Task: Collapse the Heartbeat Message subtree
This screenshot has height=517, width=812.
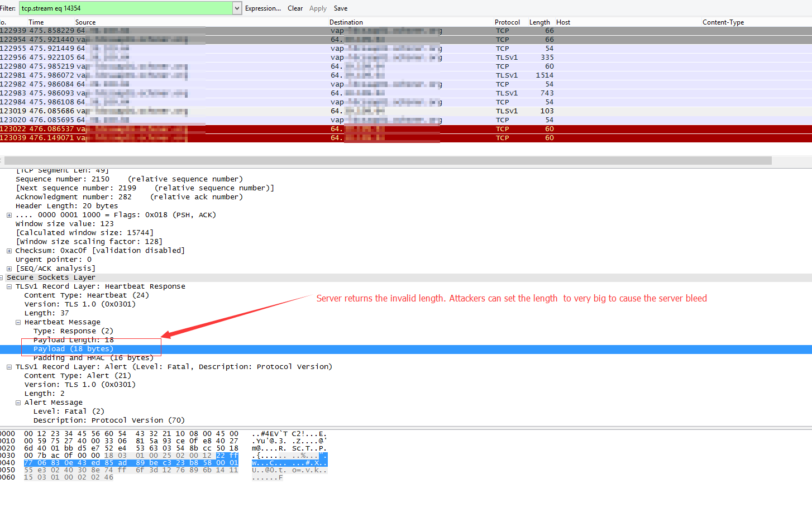Action: click(x=17, y=322)
